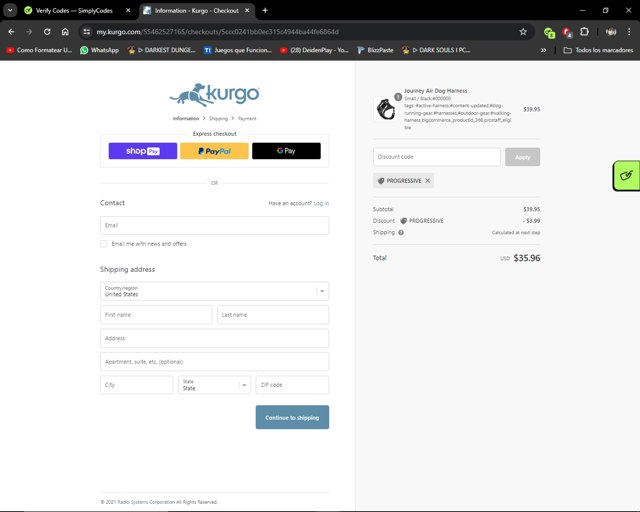Open DARK SOULS I PC bookmark
640x512 pixels.
pyautogui.click(x=436, y=50)
